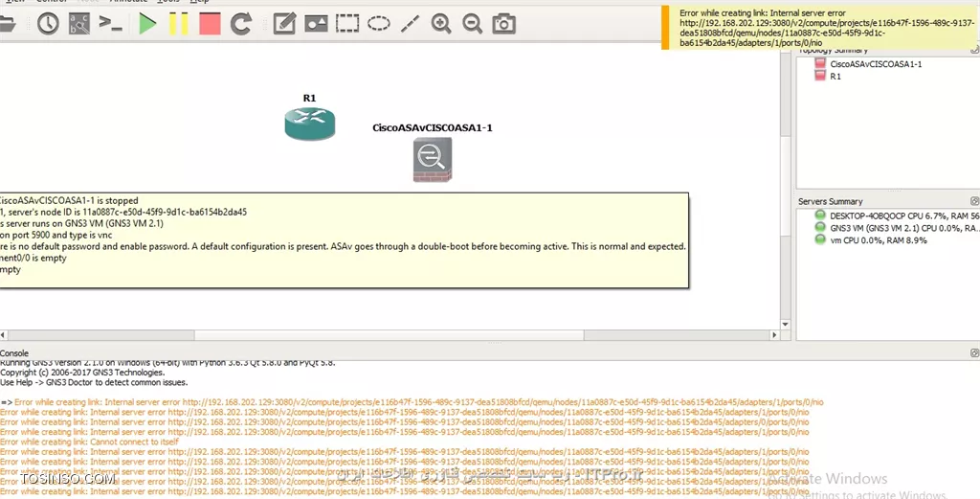Open console to all devices icon
980x499 pixels.
coord(111,24)
